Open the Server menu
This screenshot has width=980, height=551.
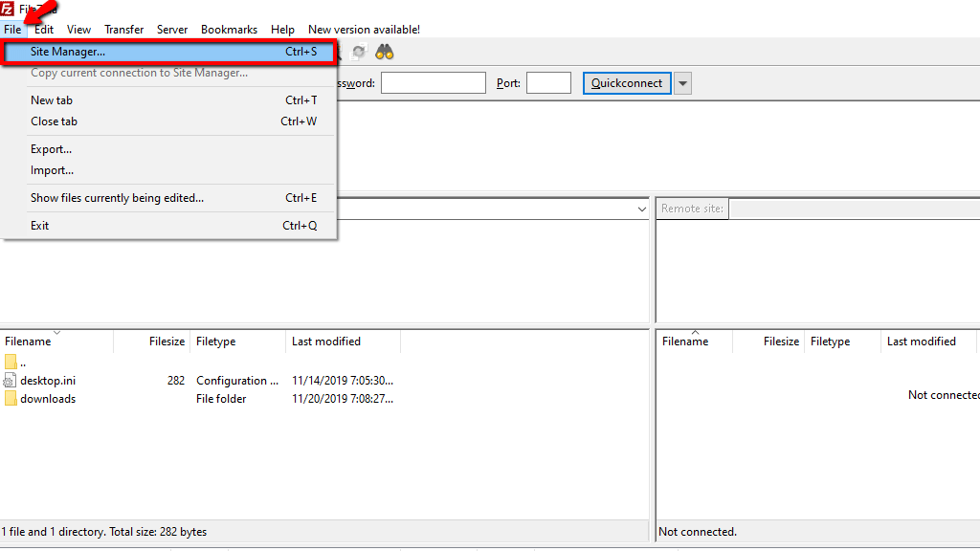coord(172,30)
